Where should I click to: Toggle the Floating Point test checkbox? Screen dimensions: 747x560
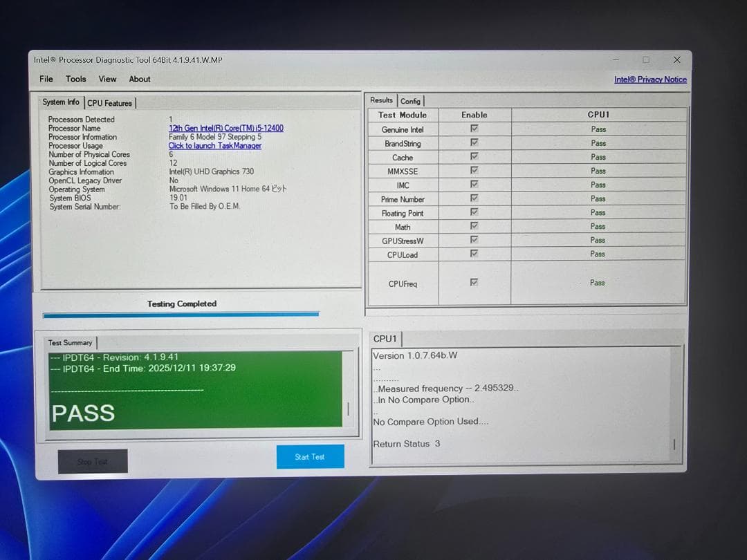pos(474,213)
